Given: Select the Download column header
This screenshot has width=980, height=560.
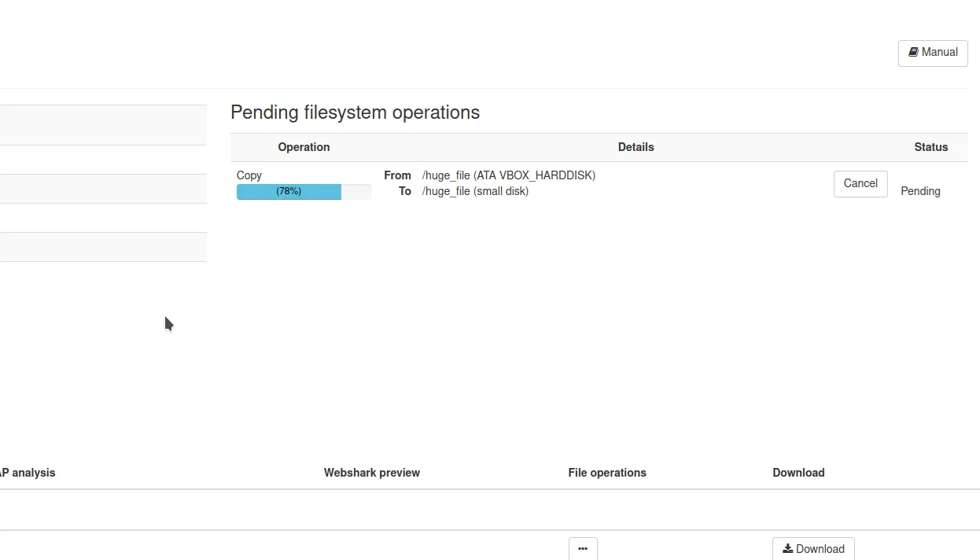Looking at the screenshot, I should coord(798,473).
